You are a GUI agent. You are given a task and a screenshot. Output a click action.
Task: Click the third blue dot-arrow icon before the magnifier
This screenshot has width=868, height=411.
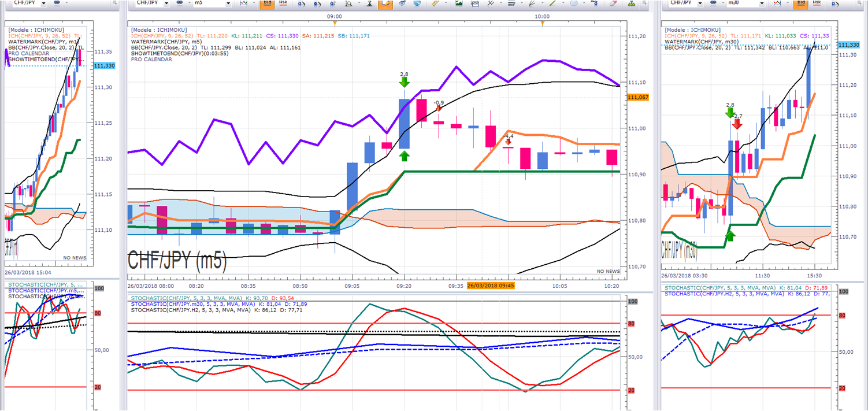click(333, 3)
